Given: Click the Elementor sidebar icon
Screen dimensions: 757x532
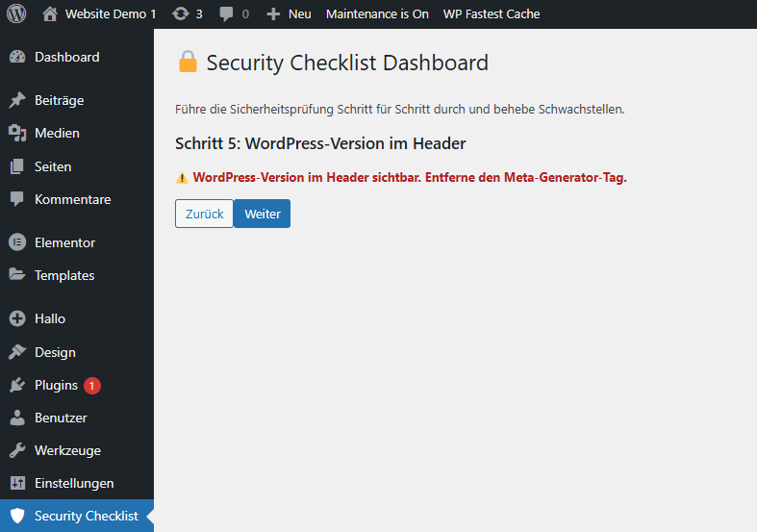Looking at the screenshot, I should click(16, 242).
